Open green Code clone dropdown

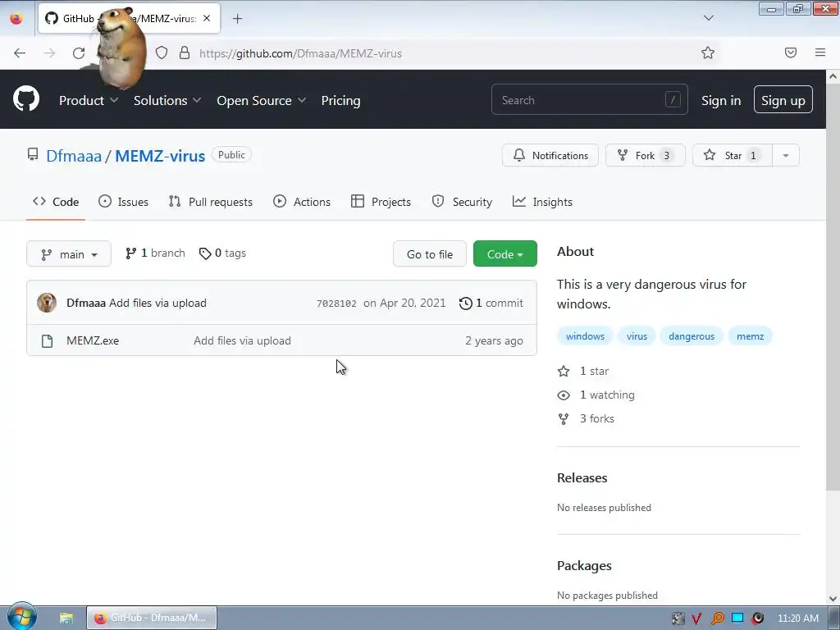click(504, 254)
